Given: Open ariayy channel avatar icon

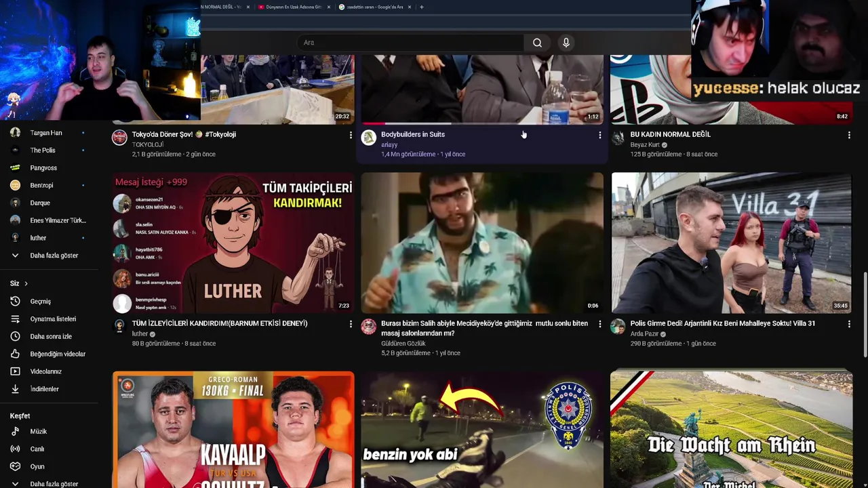Looking at the screenshot, I should [369, 138].
